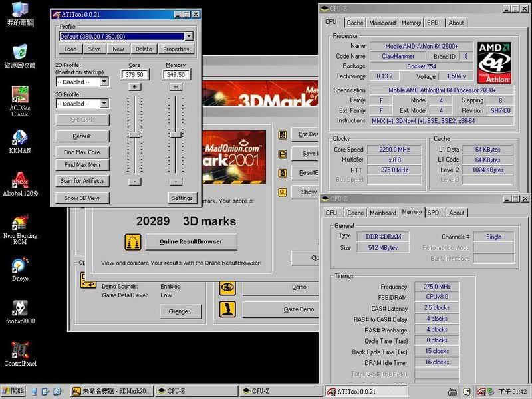Click the yellow icon beside Online ResultBrowser
The height and width of the screenshot is (399, 532).
pyautogui.click(x=133, y=242)
